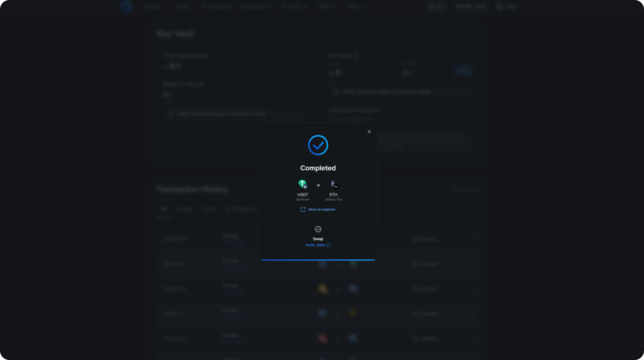This screenshot has width=644, height=360.
Task: Click the large blue completed checkmark icon
Action: [318, 145]
